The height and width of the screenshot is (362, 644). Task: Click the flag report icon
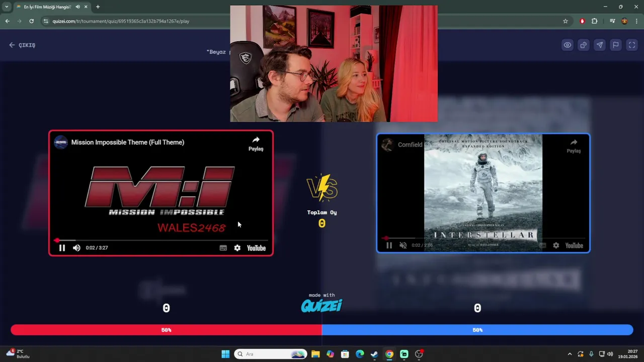click(616, 45)
